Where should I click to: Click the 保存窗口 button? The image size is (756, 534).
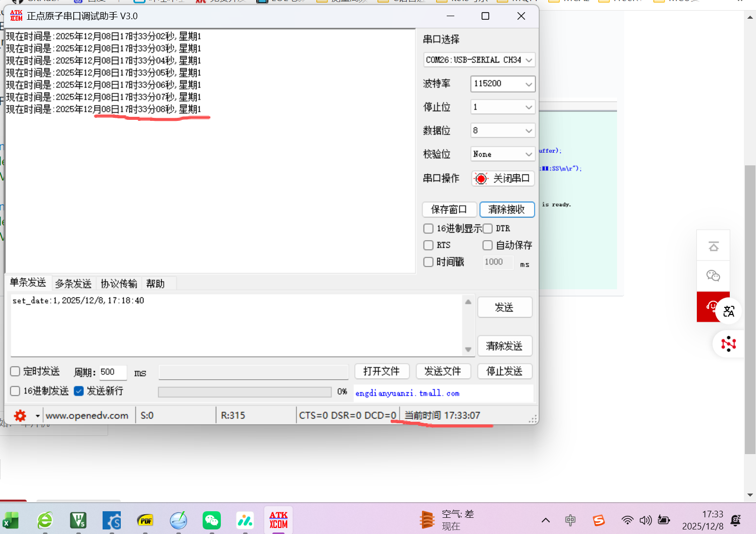pos(449,209)
